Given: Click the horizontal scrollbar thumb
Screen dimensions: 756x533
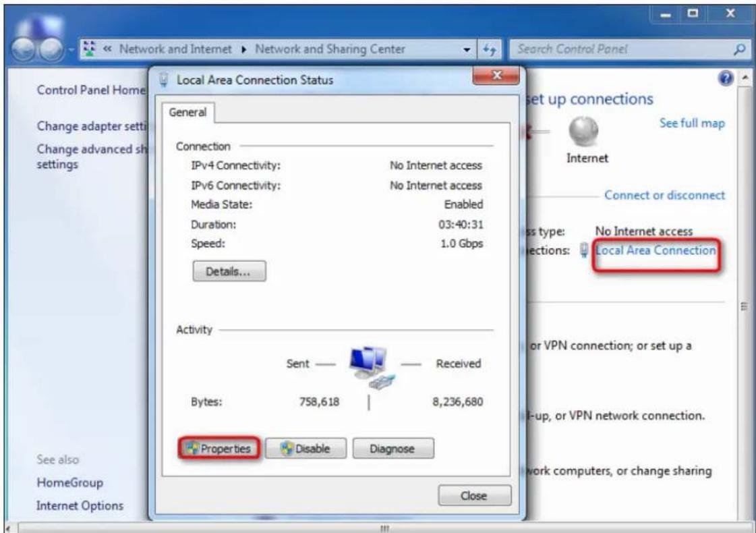Looking at the screenshot, I should pos(384,528).
